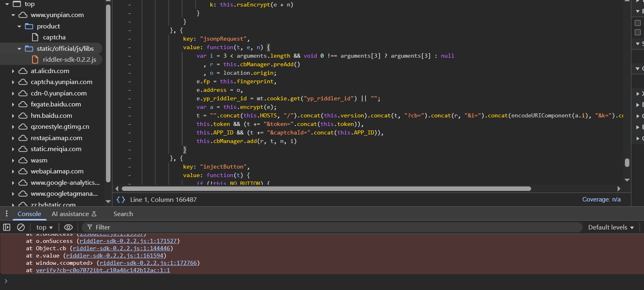644x290 pixels.
Task: Click the AI assistance flask icon
Action: point(94,214)
